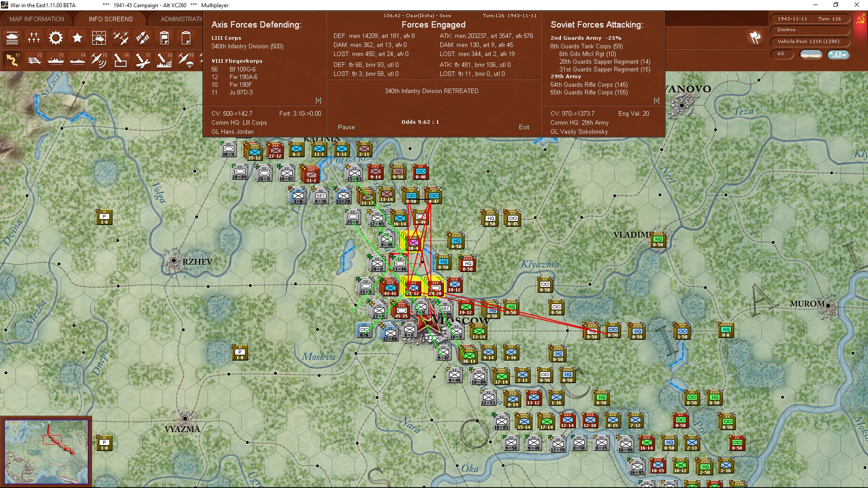Select the German 30=X unit counter
Viewport: 868px width, 488px height.
(228, 149)
